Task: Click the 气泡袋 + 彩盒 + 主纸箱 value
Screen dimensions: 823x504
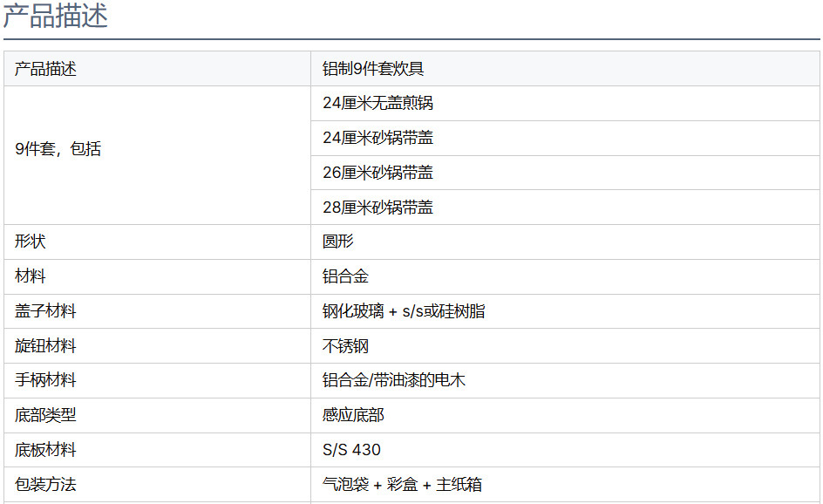Action: pos(402,484)
